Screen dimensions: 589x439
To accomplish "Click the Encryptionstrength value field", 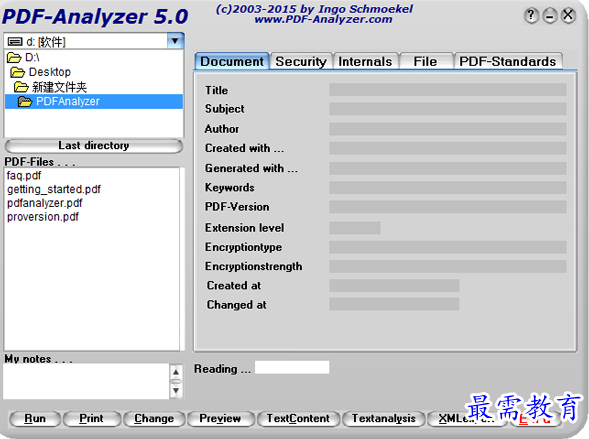I will click(448, 267).
